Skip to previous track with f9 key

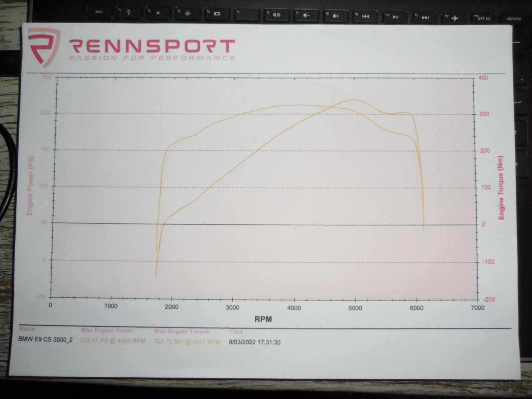point(365,16)
